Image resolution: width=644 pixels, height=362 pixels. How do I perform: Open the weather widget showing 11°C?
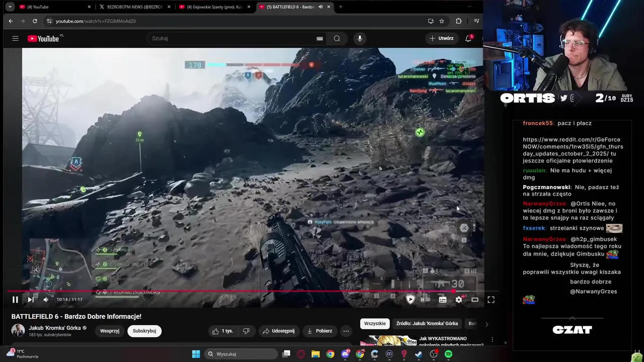pos(23,354)
